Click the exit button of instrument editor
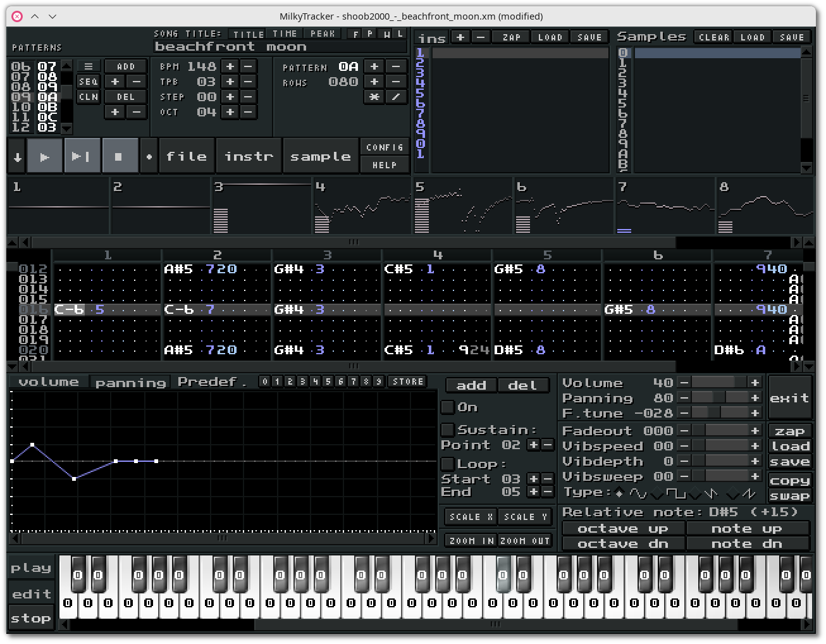 pyautogui.click(x=789, y=398)
